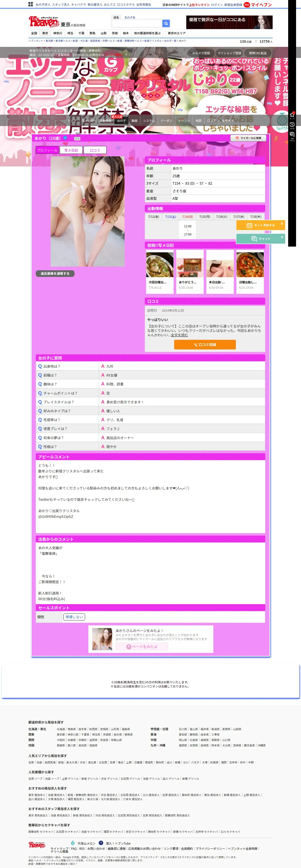This screenshot has height=868, width=301.
Task: Click the 全文を読む review link
Action: click(179, 335)
